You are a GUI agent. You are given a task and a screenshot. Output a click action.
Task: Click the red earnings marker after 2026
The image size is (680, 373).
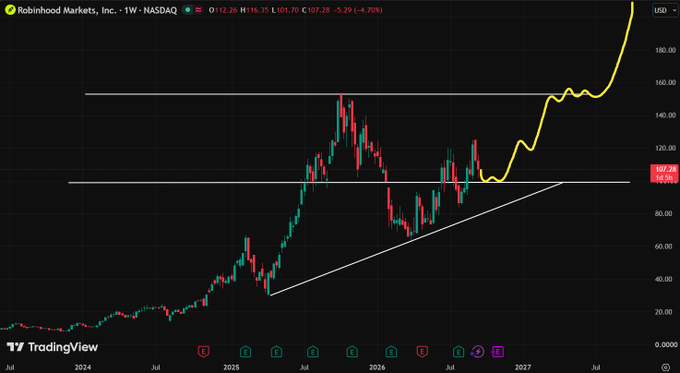point(422,351)
